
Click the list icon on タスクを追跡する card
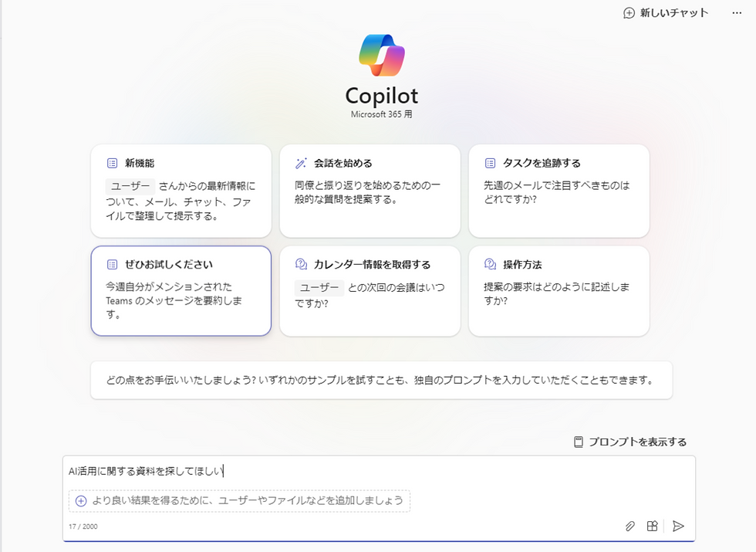490,163
